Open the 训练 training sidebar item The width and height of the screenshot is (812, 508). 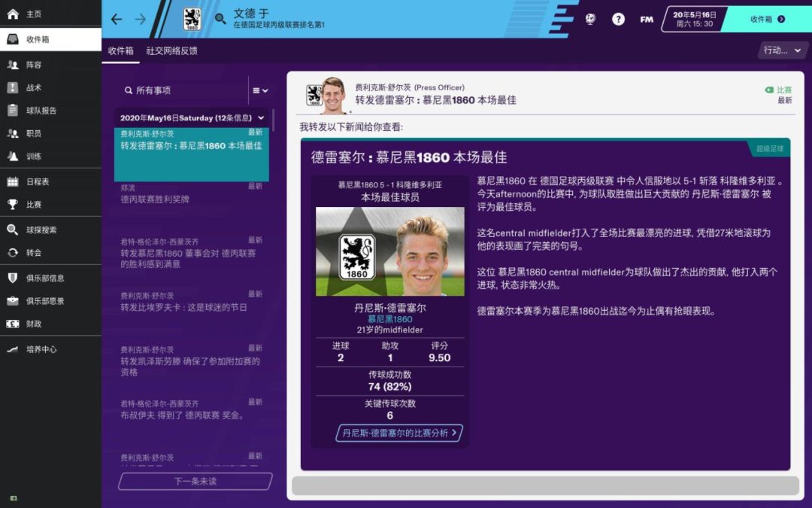tap(50, 156)
